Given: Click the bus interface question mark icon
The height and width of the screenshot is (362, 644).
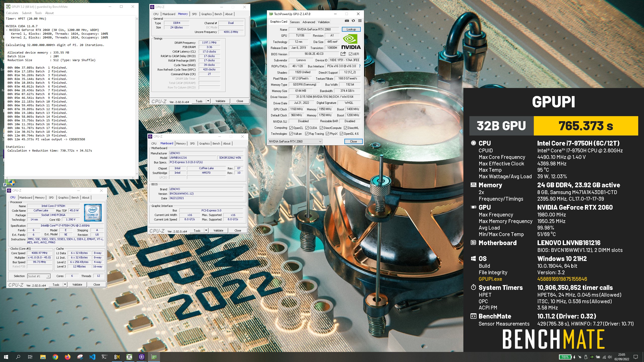Looking at the screenshot, I should 360,66.
